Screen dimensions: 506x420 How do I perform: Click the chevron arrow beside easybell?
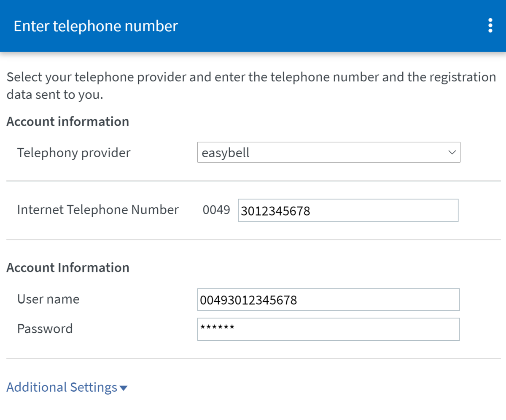[452, 153]
